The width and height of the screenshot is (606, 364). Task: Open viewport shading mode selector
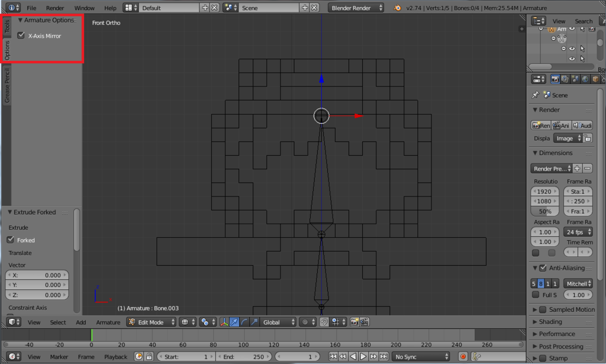[187, 322]
